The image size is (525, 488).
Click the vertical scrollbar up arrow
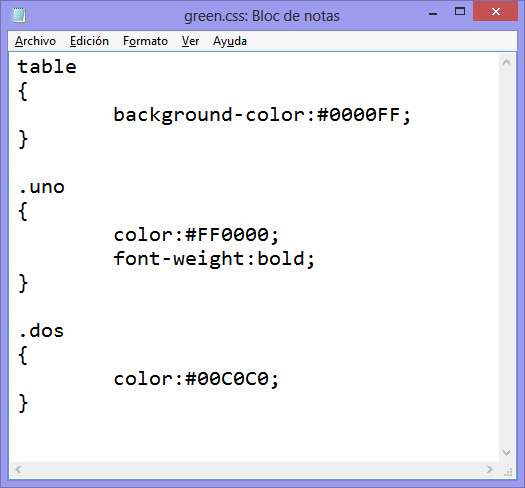[506, 62]
